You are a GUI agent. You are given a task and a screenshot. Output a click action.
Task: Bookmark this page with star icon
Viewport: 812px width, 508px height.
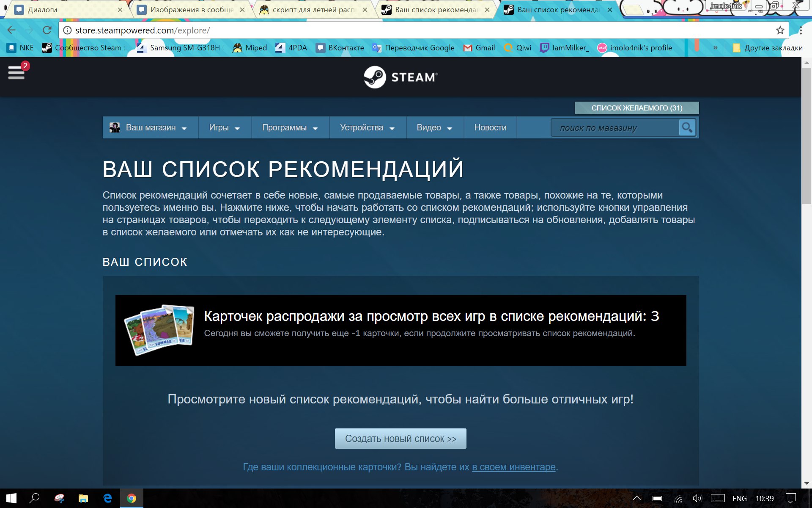(x=780, y=30)
